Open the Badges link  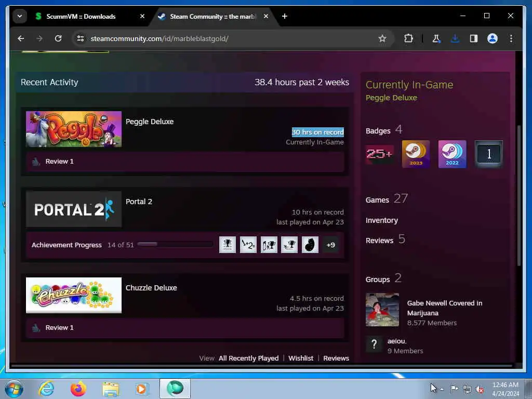coord(378,131)
